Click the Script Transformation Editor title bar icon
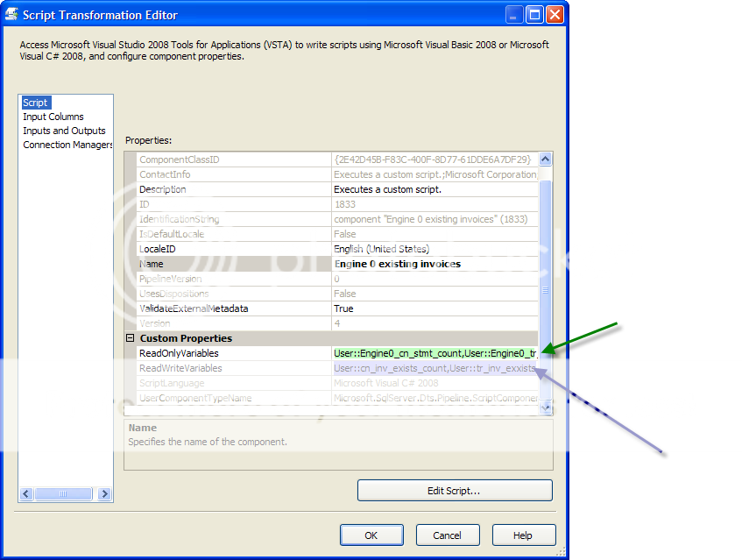742x560 pixels. (x=11, y=14)
